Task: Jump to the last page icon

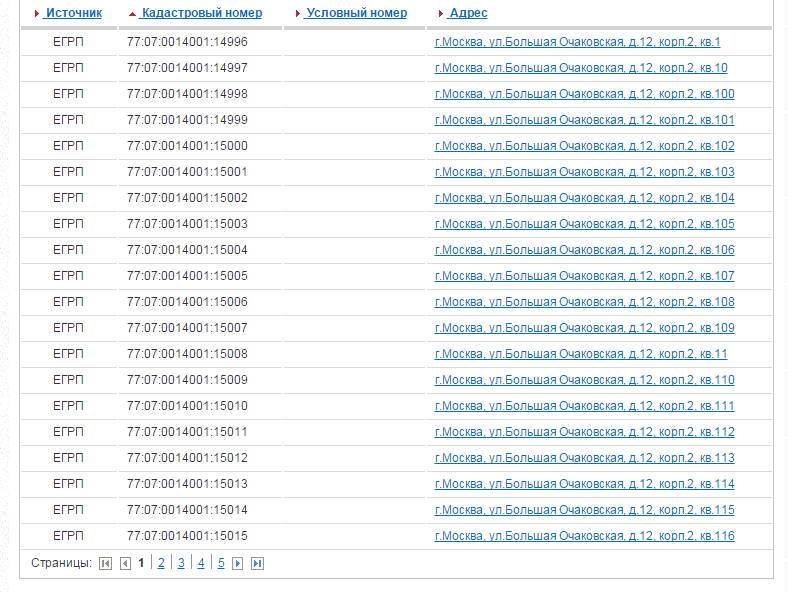Action: tap(257, 563)
